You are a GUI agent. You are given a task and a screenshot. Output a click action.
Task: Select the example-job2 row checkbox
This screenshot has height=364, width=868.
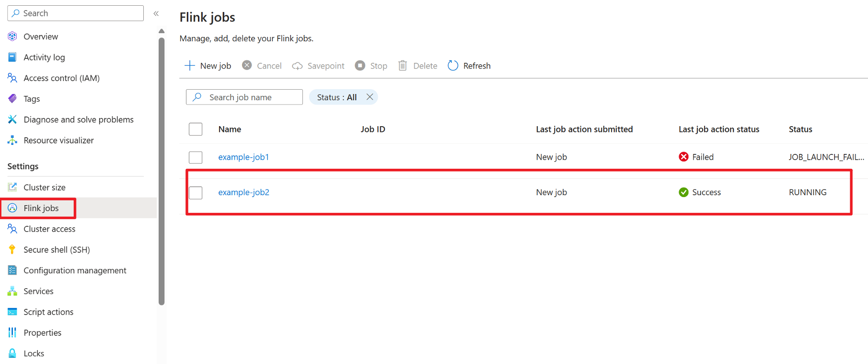click(x=196, y=193)
